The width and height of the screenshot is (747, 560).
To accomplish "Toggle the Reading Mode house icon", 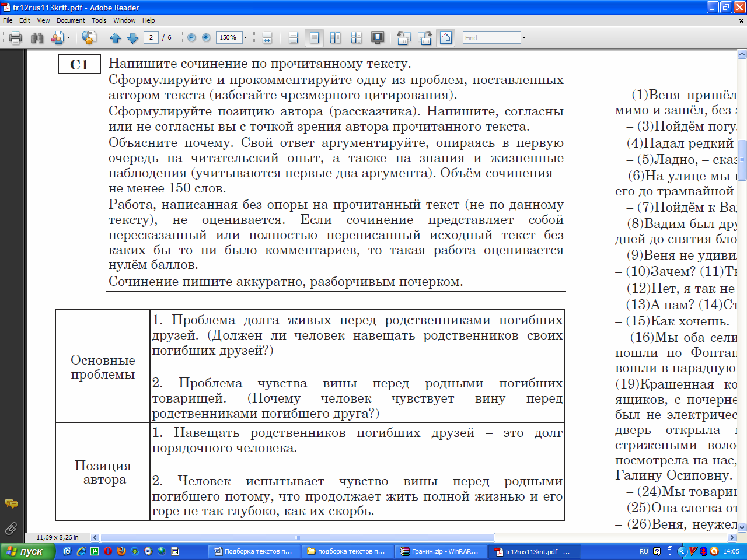I will click(446, 38).
